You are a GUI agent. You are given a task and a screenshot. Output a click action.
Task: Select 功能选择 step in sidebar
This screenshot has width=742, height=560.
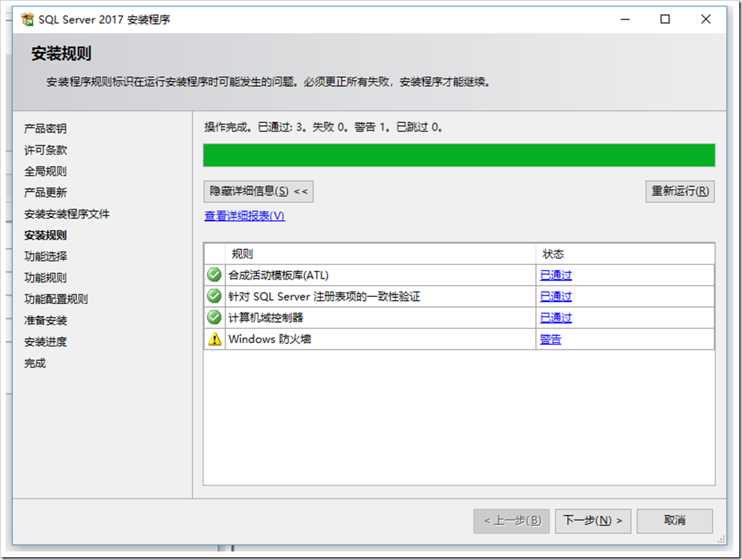click(x=45, y=257)
